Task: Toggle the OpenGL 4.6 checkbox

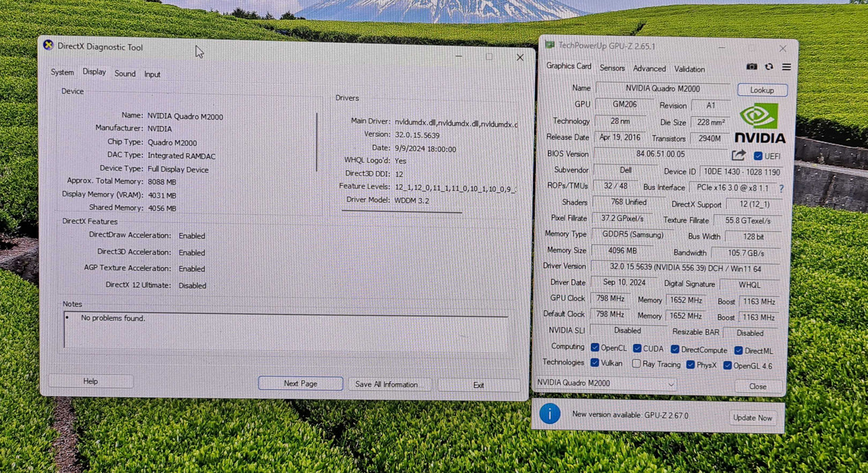Action: pyautogui.click(x=727, y=366)
